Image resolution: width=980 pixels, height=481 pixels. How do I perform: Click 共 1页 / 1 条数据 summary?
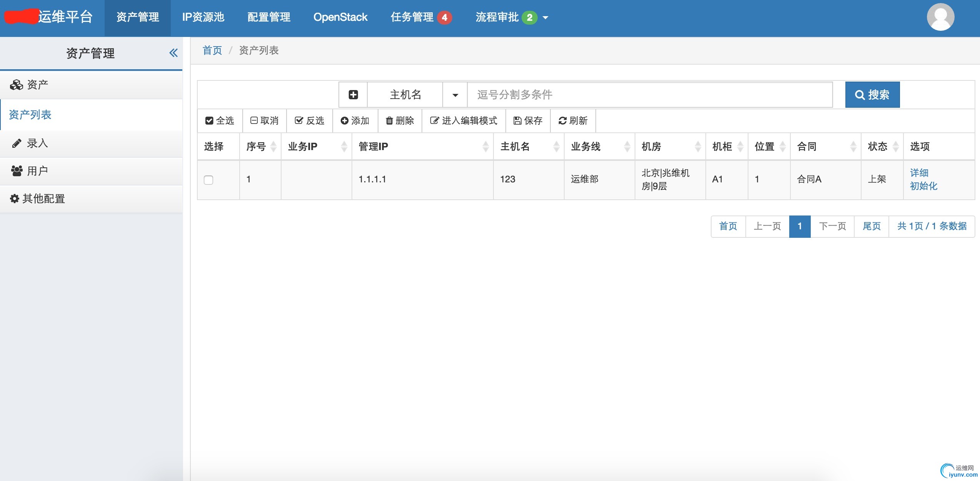(x=932, y=226)
